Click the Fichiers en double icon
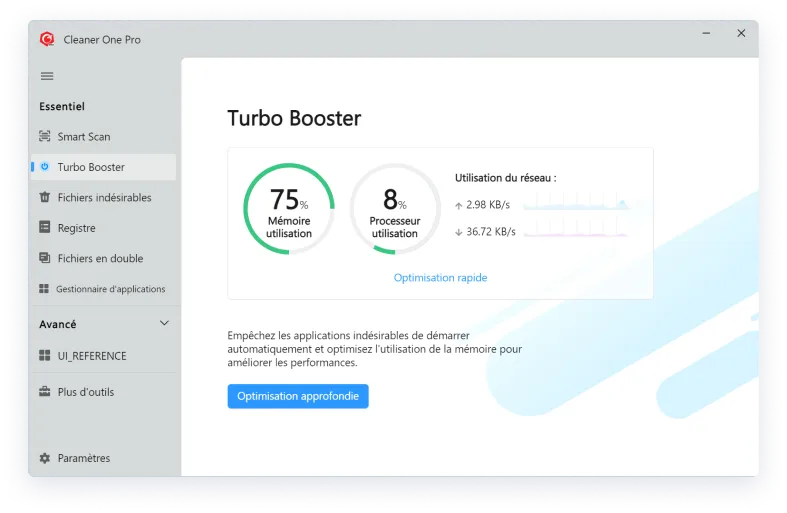Viewport: 787px width, 513px height. (x=44, y=258)
